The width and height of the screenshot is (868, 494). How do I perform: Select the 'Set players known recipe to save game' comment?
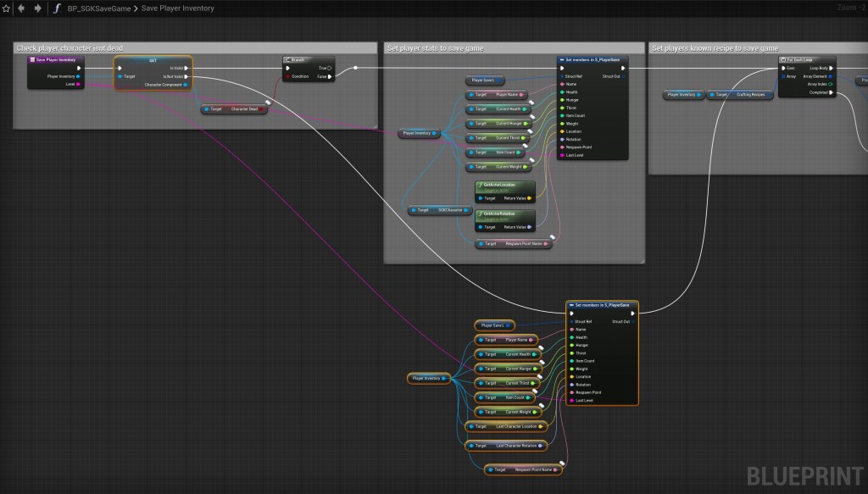click(715, 48)
